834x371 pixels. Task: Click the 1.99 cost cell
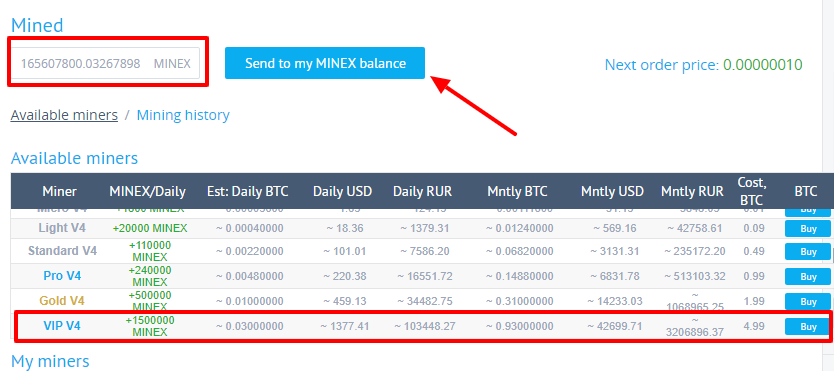754,301
